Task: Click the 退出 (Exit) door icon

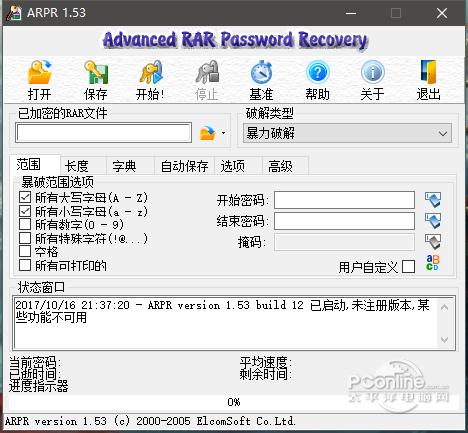Action: [428, 72]
